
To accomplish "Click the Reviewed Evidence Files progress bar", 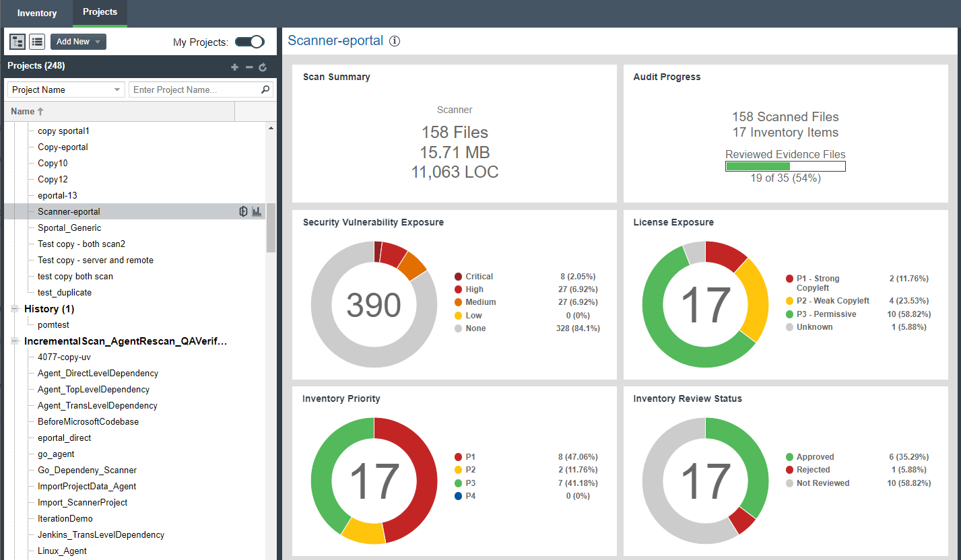I will 785,166.
